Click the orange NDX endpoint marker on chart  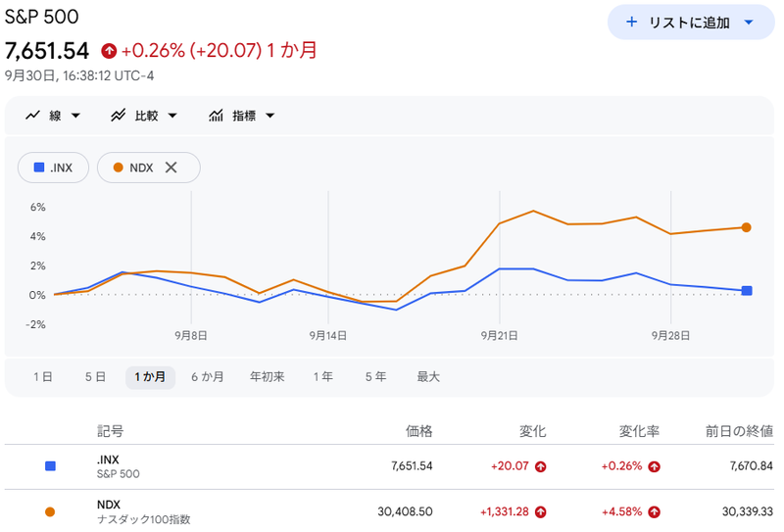tap(747, 227)
